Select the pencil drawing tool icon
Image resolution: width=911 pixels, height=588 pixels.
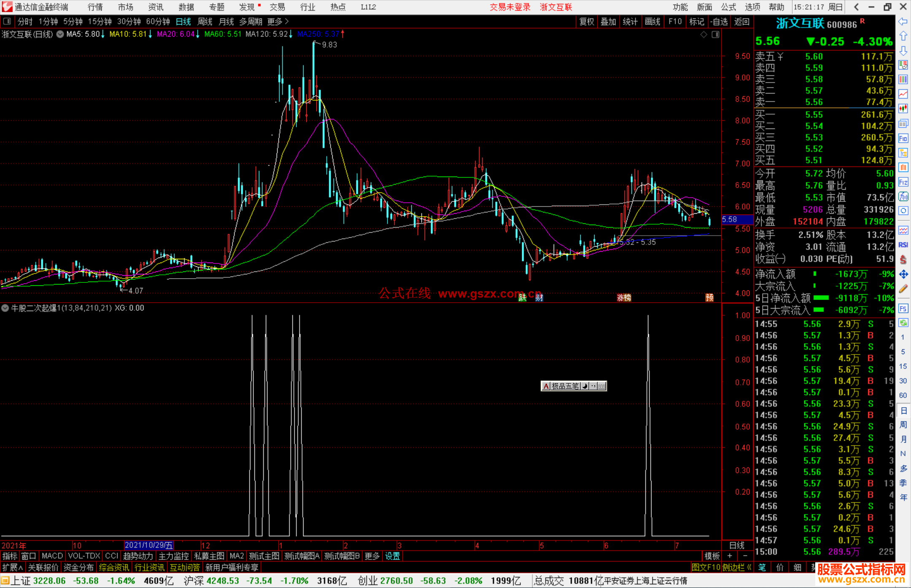[x=903, y=289]
